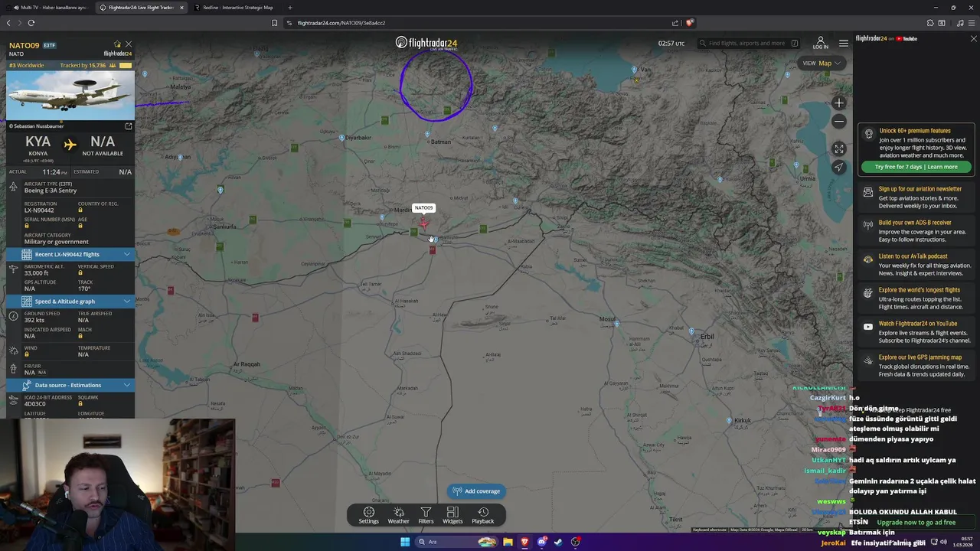Add NATO09 flight to favorites star
Viewport: 980px width, 551px height.
coord(117,44)
